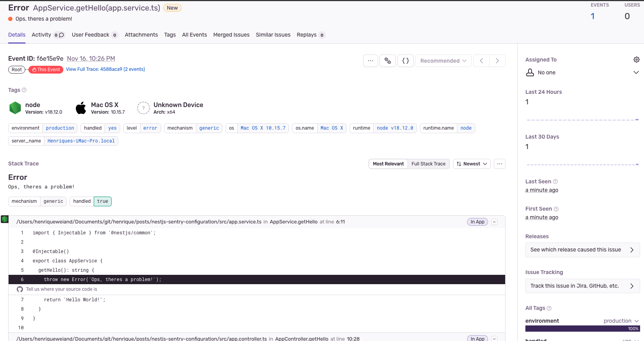Click the Last Seen a minute ago text
Screen dimensions: 644x341
542,190
